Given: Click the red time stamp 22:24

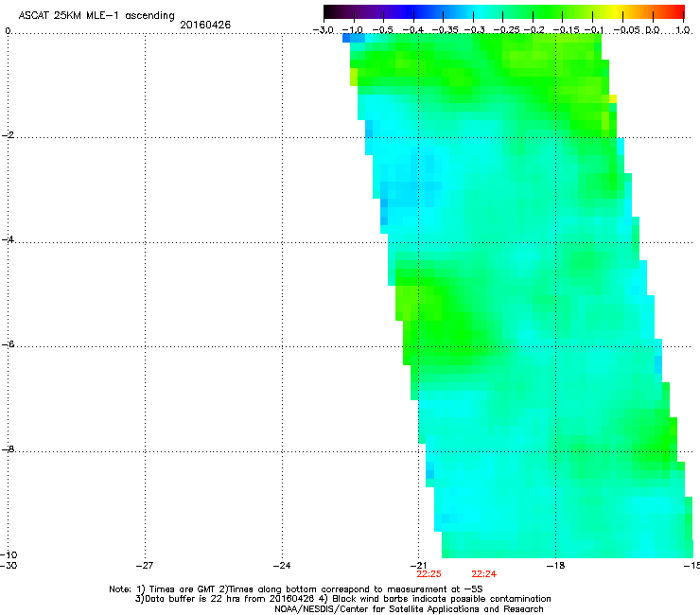Looking at the screenshot, I should [484, 574].
